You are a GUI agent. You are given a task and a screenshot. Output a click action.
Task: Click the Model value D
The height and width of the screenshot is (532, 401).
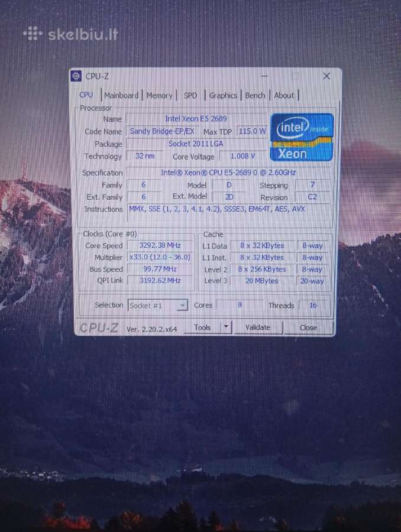pyautogui.click(x=229, y=185)
